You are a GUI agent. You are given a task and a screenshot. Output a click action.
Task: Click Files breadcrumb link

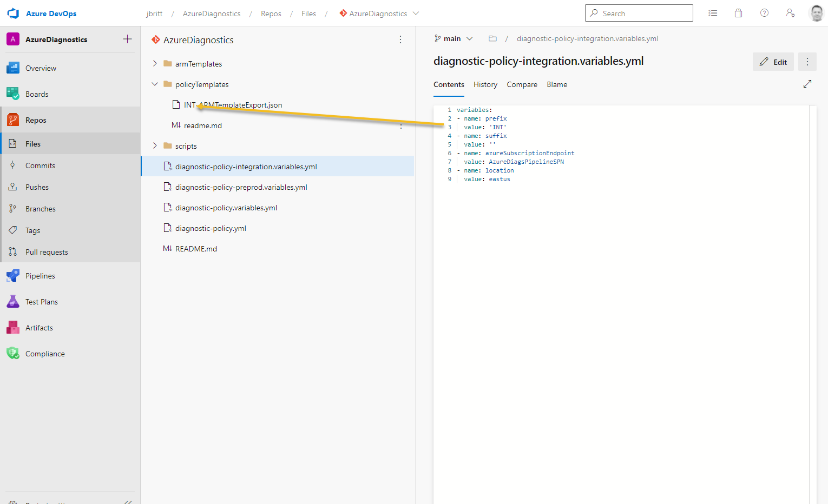(309, 14)
